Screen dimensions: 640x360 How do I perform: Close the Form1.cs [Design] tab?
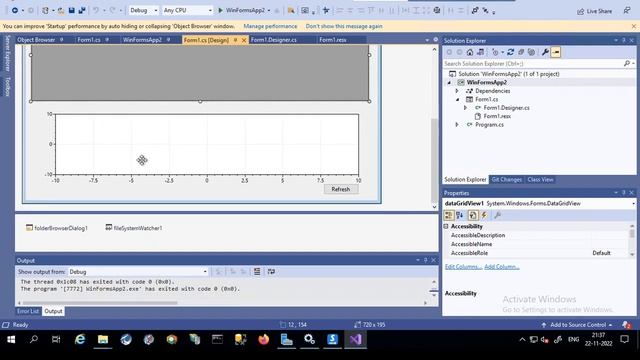click(244, 40)
